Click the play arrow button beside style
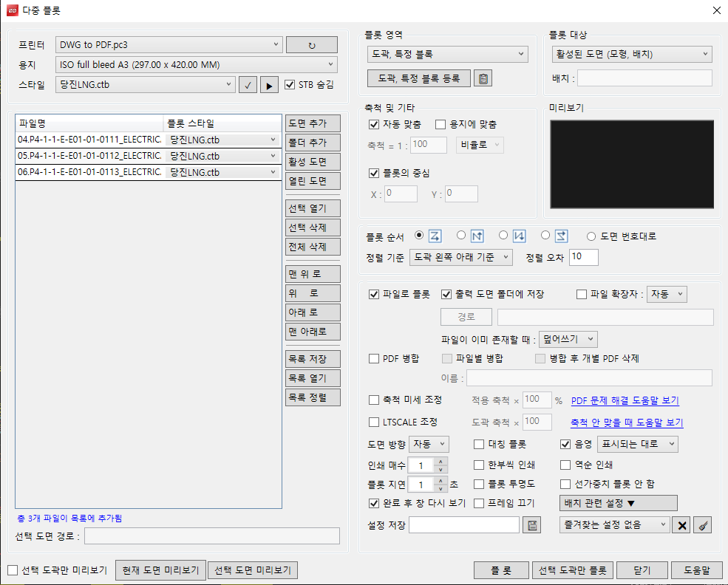This screenshot has width=728, height=585. 269,85
